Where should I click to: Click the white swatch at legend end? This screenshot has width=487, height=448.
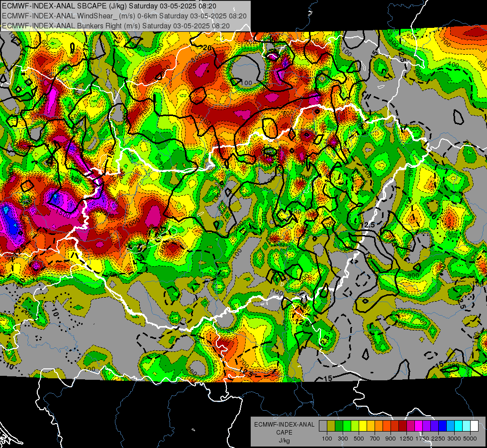coord(475,426)
